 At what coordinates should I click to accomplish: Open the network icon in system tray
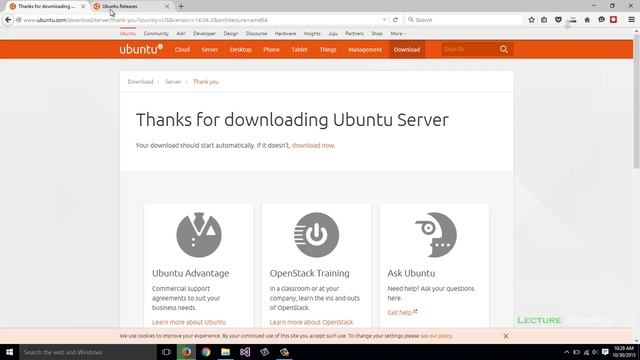pyautogui.click(x=586, y=352)
